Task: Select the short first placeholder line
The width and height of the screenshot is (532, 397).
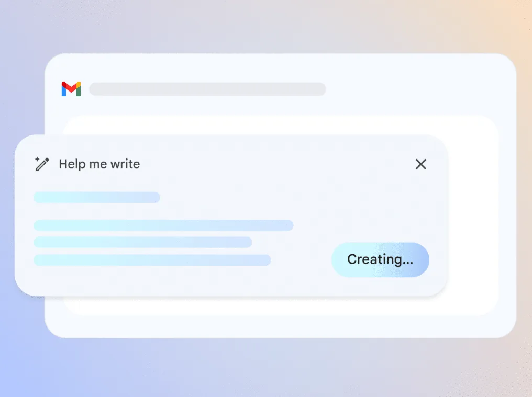Action: click(x=97, y=197)
